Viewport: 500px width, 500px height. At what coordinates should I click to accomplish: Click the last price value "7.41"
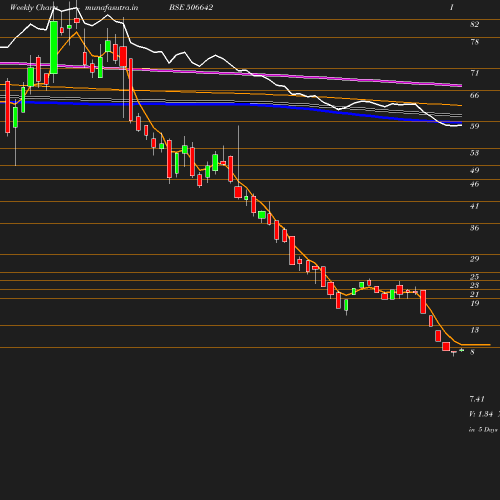tap(477, 399)
